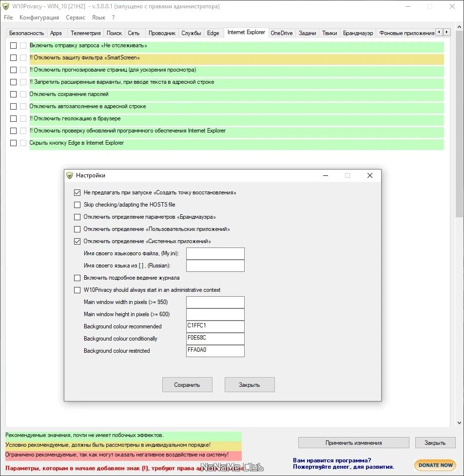Switch to the OneDrive tab

[282, 33]
